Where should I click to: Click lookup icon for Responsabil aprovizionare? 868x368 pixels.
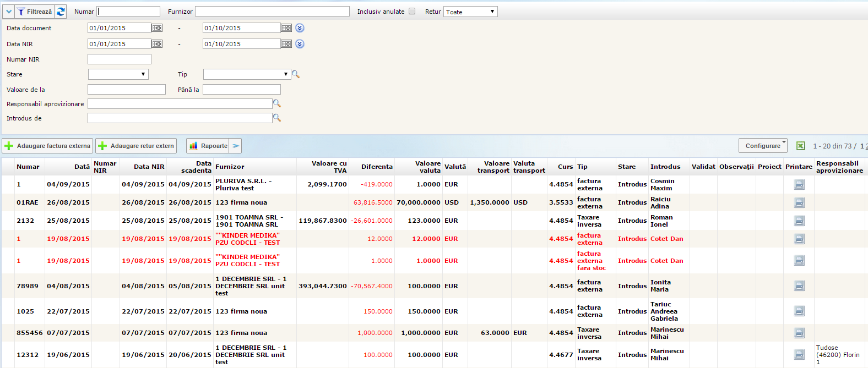point(277,103)
